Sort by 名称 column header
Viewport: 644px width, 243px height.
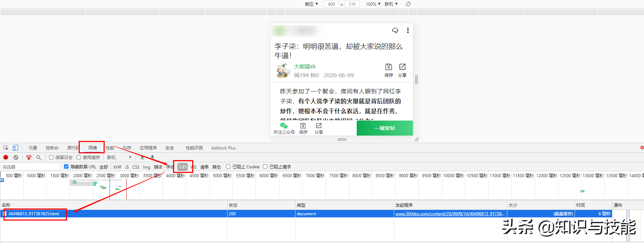pyautogui.click(x=114, y=205)
